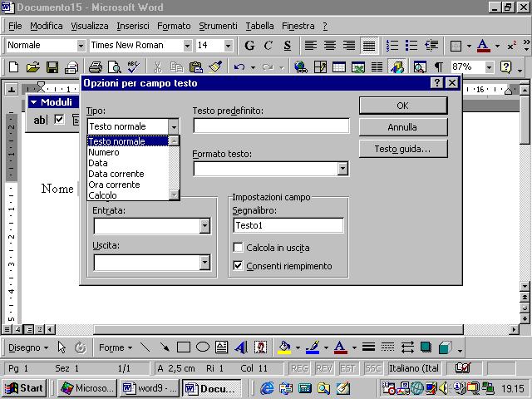Screen dimensions: 532x399
Task: Open the Uscita macro dropdown
Action: [204, 263]
